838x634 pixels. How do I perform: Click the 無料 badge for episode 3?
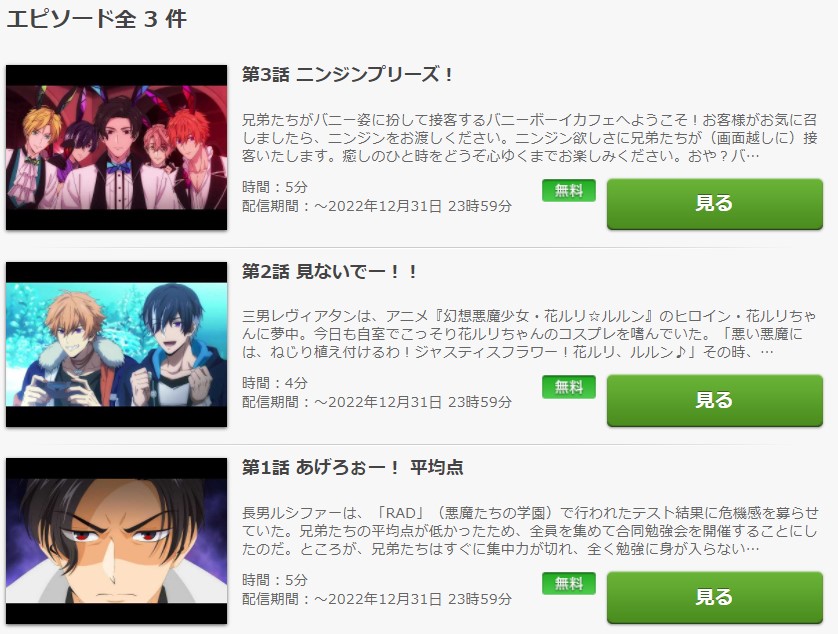[x=569, y=190]
